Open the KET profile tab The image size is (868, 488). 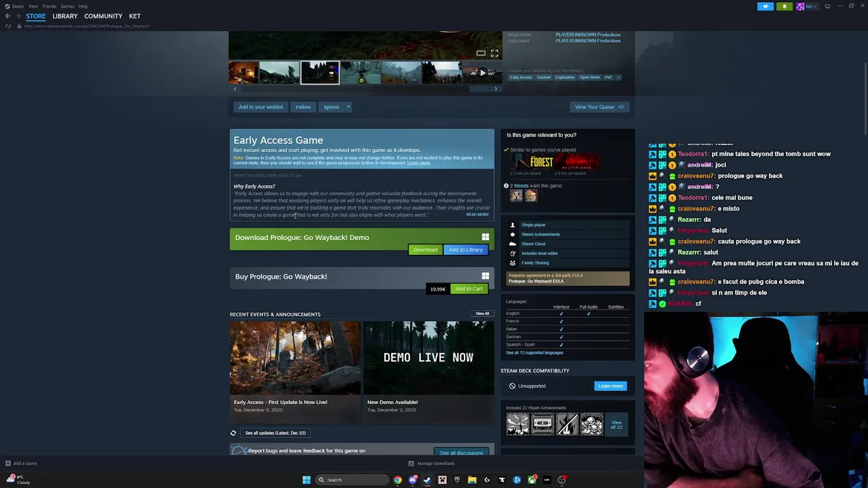135,16
